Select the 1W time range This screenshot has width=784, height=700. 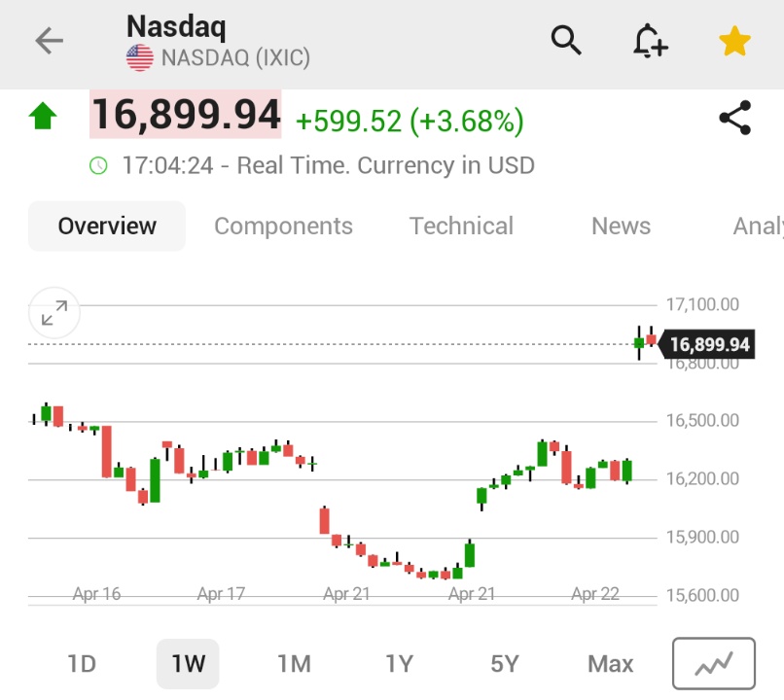tap(188, 664)
